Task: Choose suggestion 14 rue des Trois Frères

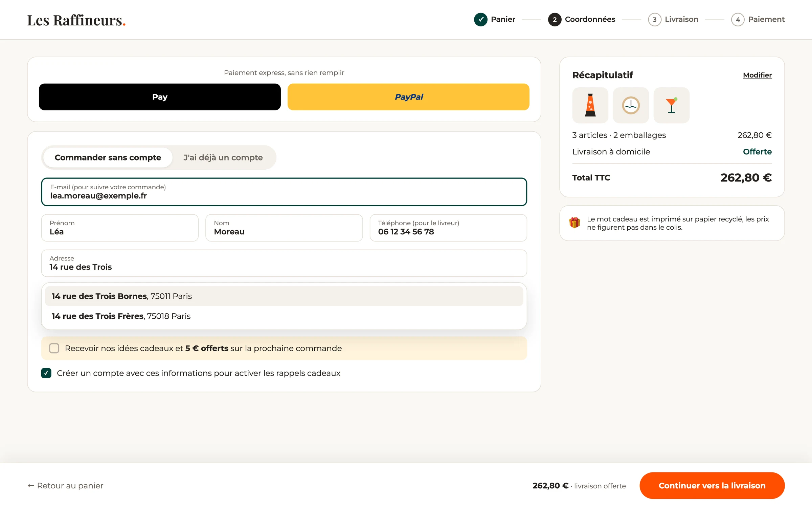Action: pyautogui.click(x=284, y=316)
